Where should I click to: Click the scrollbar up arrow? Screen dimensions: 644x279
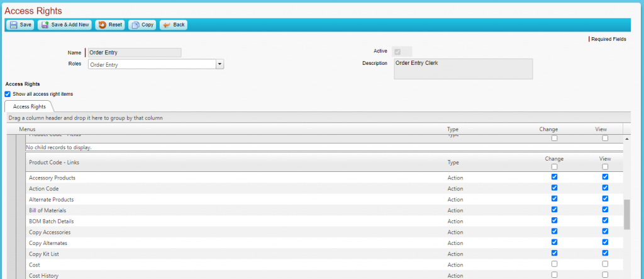point(627,139)
